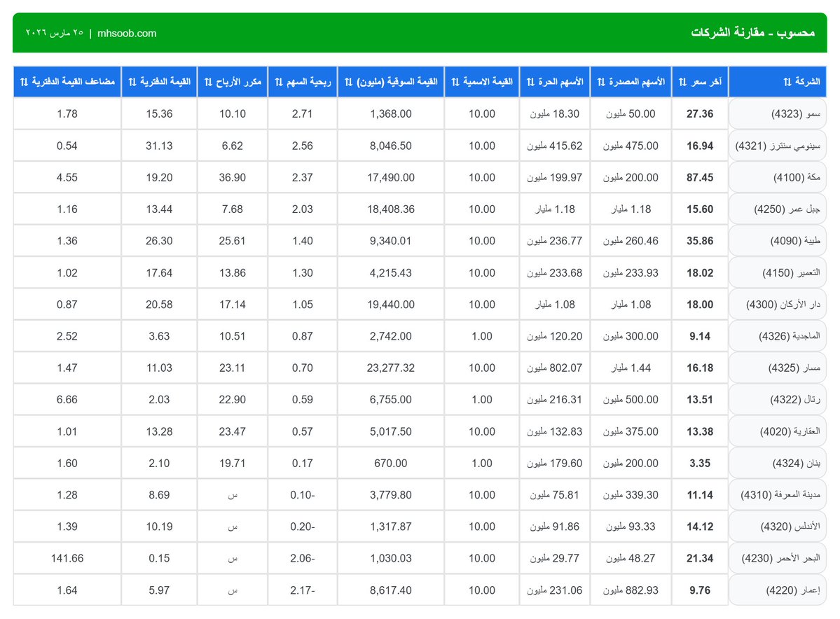840x619 pixels.
Task: Open بنان (4324) company
Action: click(778, 463)
